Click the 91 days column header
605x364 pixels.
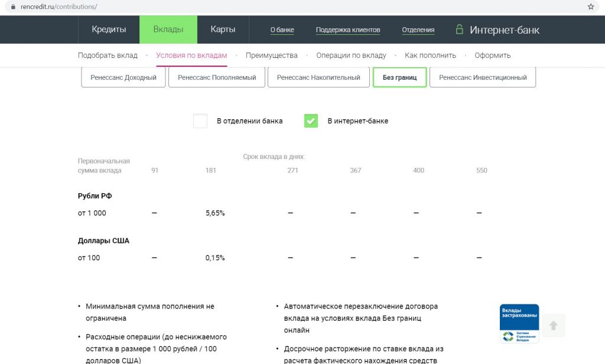pos(155,170)
